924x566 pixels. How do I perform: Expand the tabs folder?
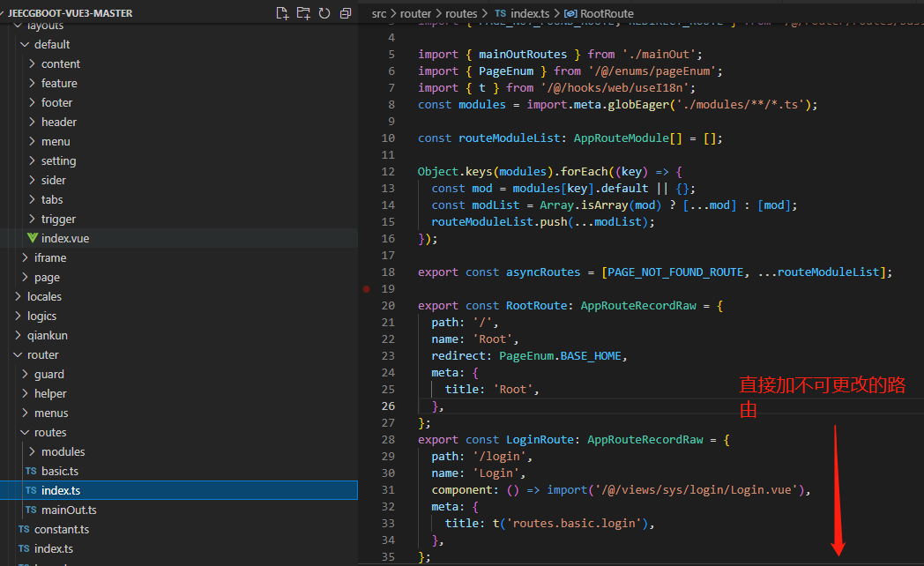[x=32, y=199]
